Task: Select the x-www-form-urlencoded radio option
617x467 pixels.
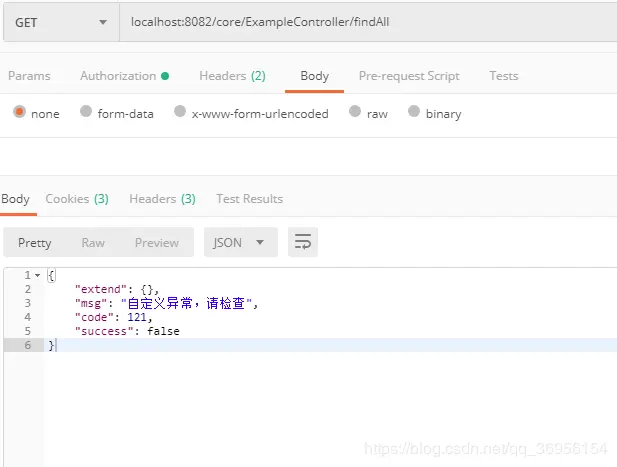Action: click(x=180, y=111)
